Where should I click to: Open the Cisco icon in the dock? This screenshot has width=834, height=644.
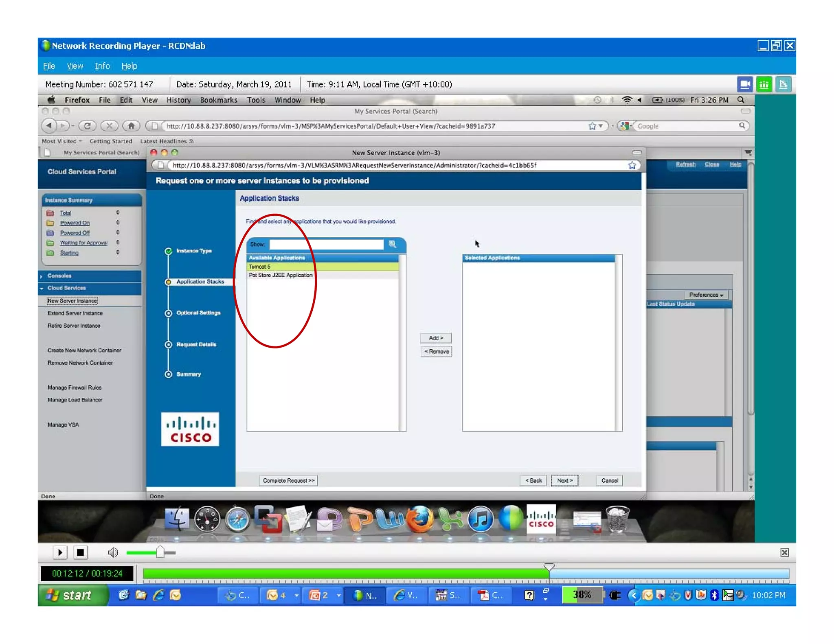tap(541, 519)
